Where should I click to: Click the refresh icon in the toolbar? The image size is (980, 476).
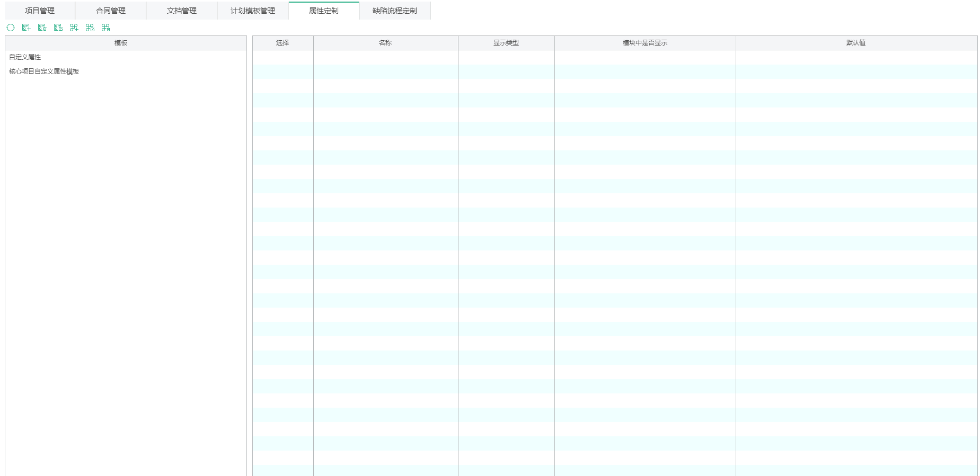coord(11,28)
